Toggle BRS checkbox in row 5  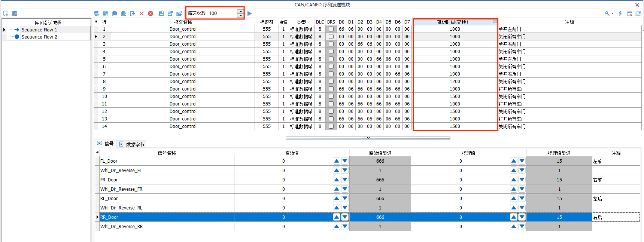pos(331,59)
